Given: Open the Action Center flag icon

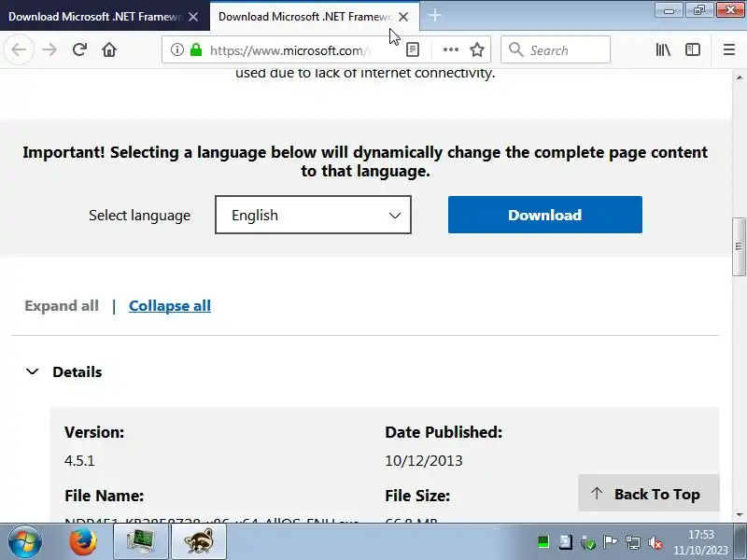Looking at the screenshot, I should coord(610,542).
